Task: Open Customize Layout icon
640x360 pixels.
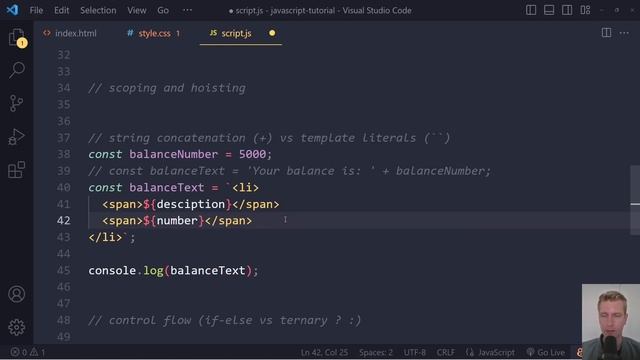Action: coord(585,10)
